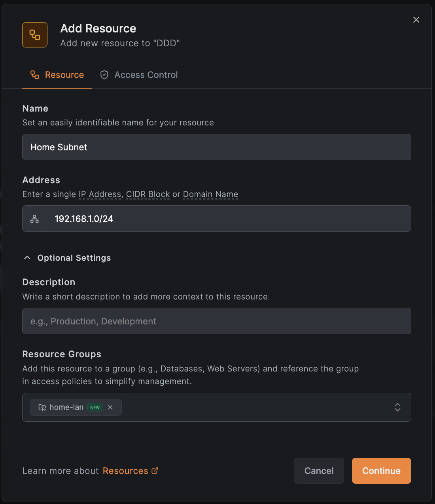Collapse the Optional Settings chevron
Screen dimensions: 435x504
(27, 258)
